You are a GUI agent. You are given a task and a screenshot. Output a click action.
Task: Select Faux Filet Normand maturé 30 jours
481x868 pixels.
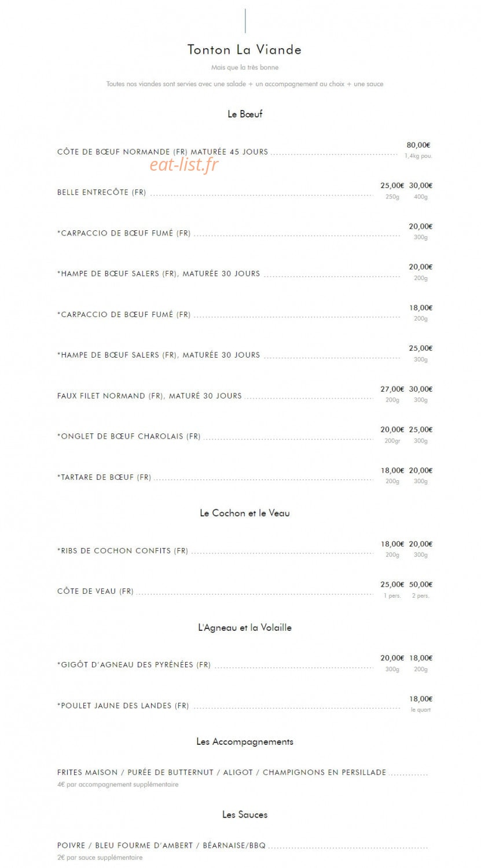[149, 396]
